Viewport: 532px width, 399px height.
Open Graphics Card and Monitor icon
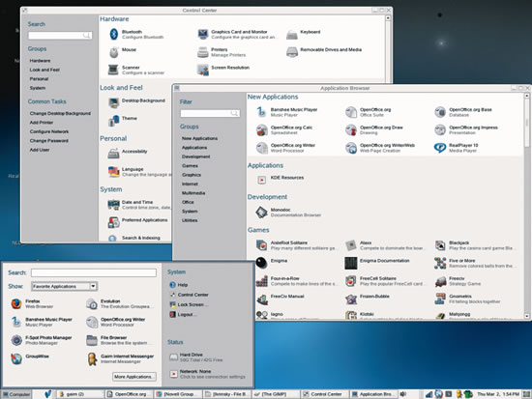(203, 34)
